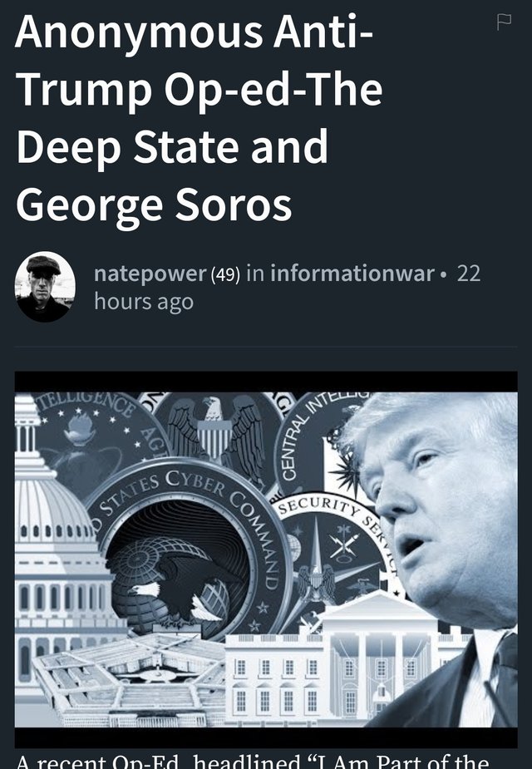Click the post title about Anti-Trump Op-ed
Viewport: 532px width, 769px height.
(199, 118)
